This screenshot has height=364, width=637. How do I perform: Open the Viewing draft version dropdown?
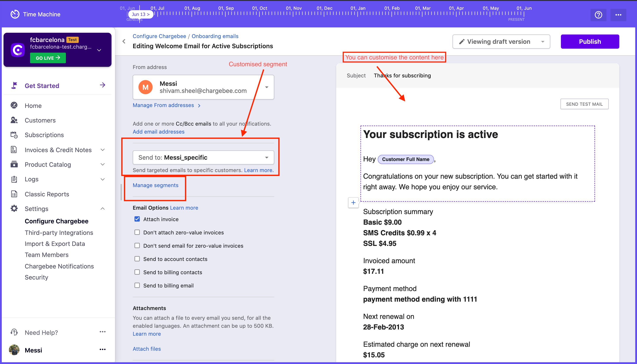(x=501, y=42)
